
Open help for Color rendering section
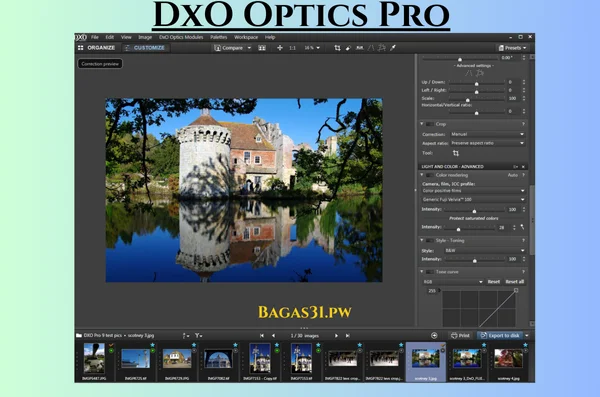tap(523, 175)
